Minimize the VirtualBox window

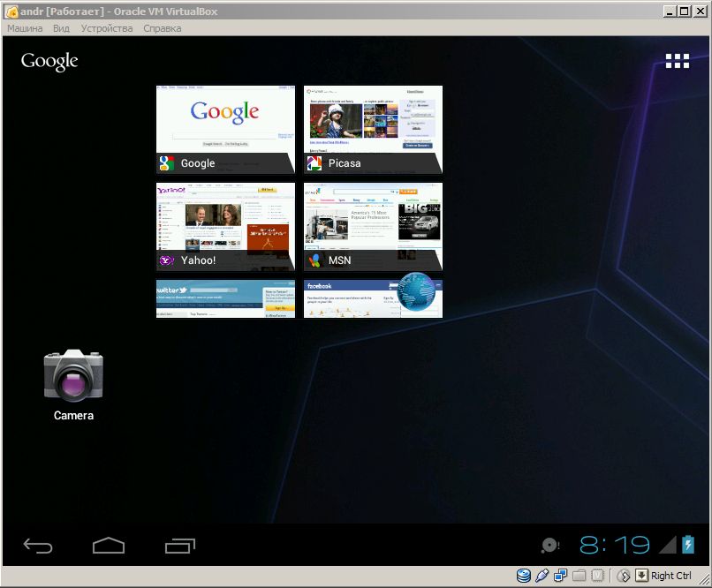669,11
